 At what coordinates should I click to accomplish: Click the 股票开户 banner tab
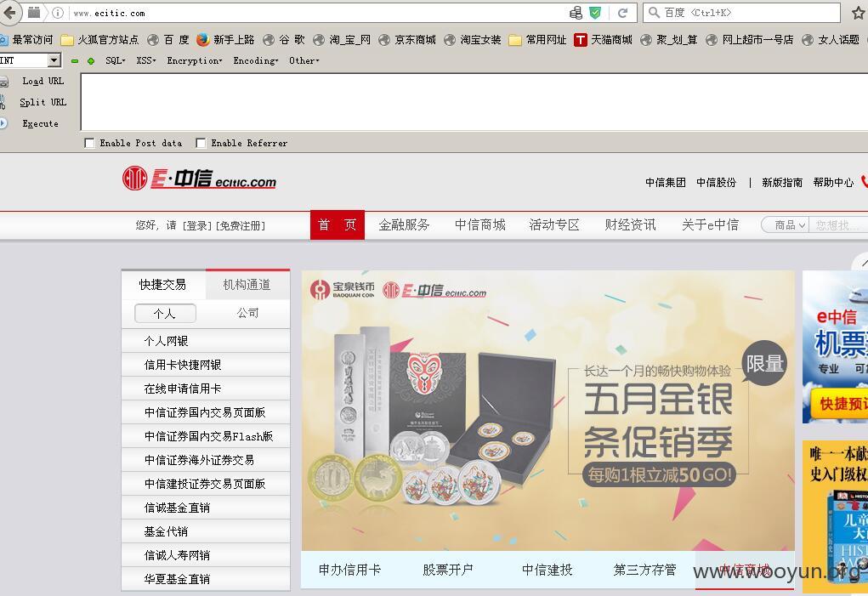pos(448,570)
